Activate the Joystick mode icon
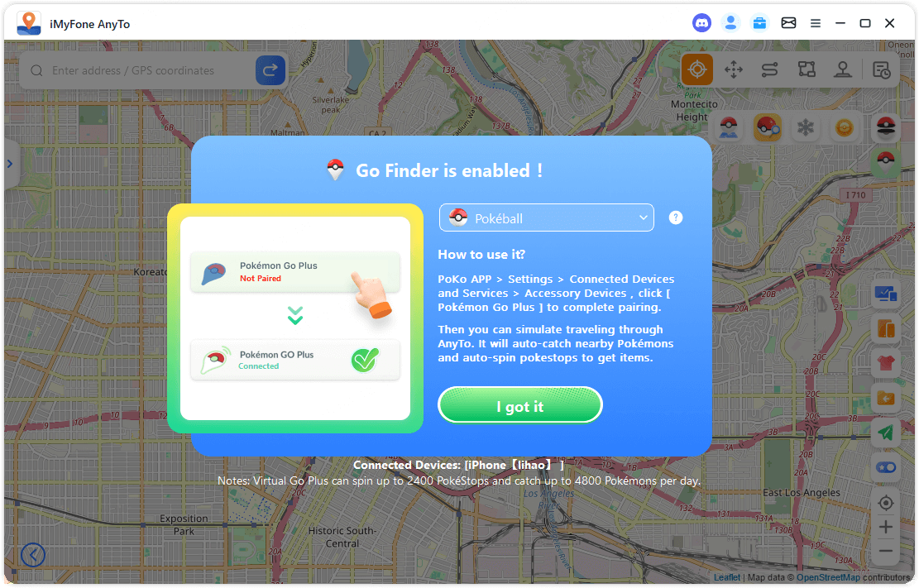The height and width of the screenshot is (588, 919). click(x=843, y=70)
